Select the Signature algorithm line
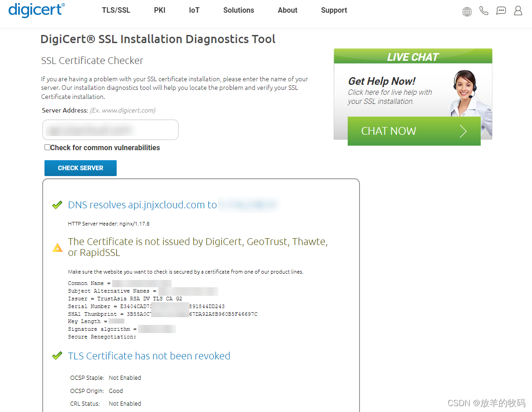Image resolution: width=532 pixels, height=412 pixels. click(122, 329)
